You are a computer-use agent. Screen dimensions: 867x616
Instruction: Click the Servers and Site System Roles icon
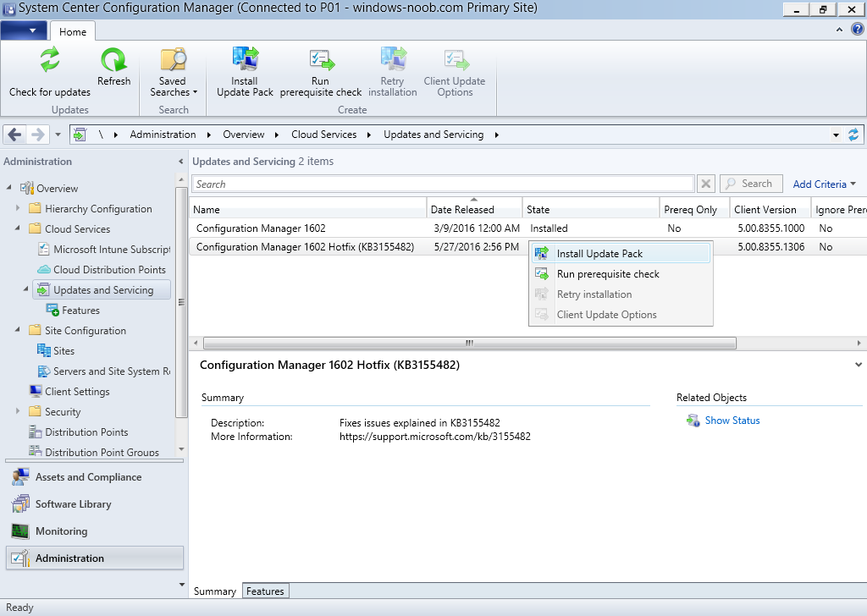click(x=44, y=371)
